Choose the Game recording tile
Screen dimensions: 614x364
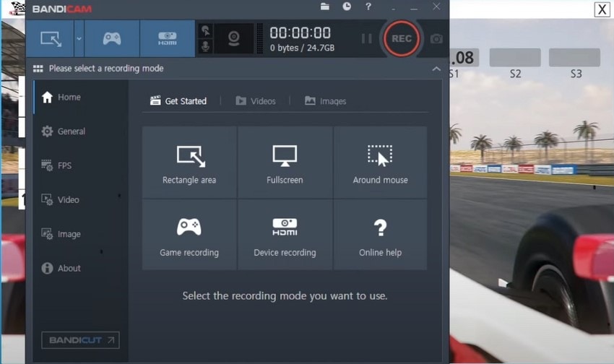[x=189, y=235]
